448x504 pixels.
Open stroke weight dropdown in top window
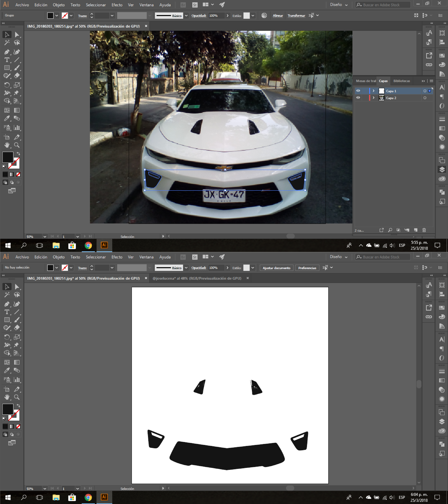[112, 16]
